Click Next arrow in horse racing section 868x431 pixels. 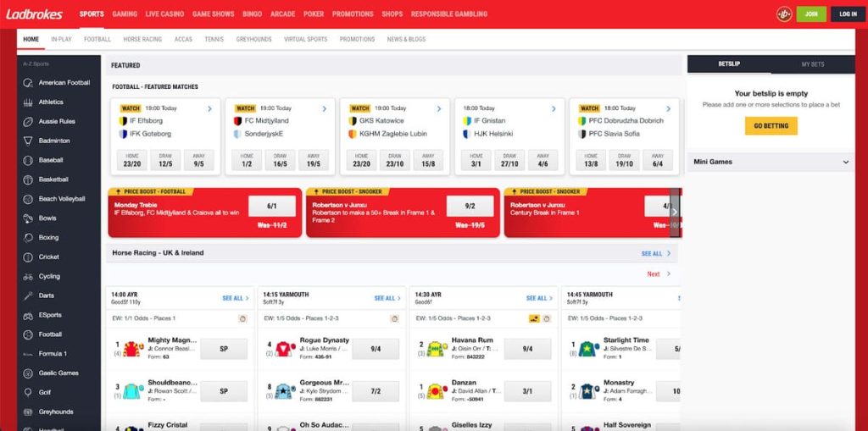pyautogui.click(x=668, y=274)
